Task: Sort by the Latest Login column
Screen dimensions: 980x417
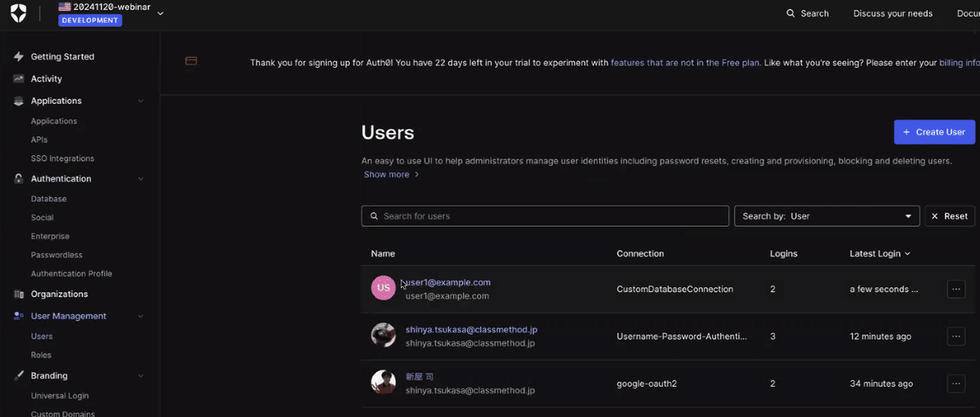Action: pyautogui.click(x=880, y=254)
